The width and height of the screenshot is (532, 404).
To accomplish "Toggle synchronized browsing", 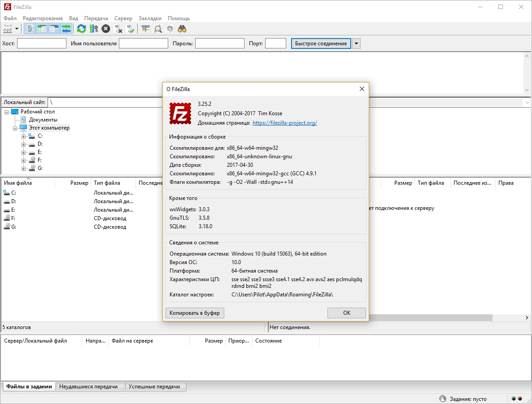I will [x=170, y=29].
